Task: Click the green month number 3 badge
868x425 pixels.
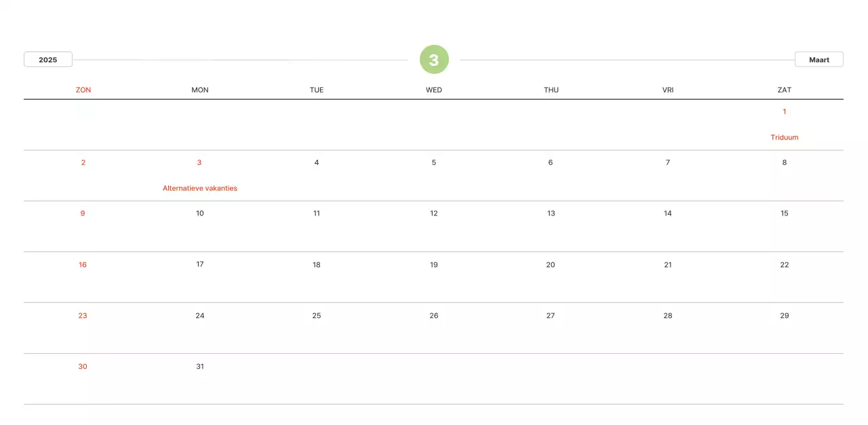Action: click(434, 60)
